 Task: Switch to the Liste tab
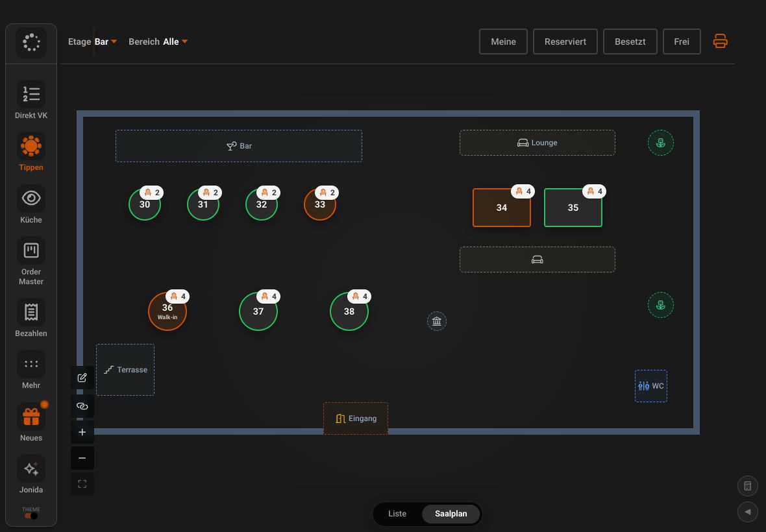point(397,513)
